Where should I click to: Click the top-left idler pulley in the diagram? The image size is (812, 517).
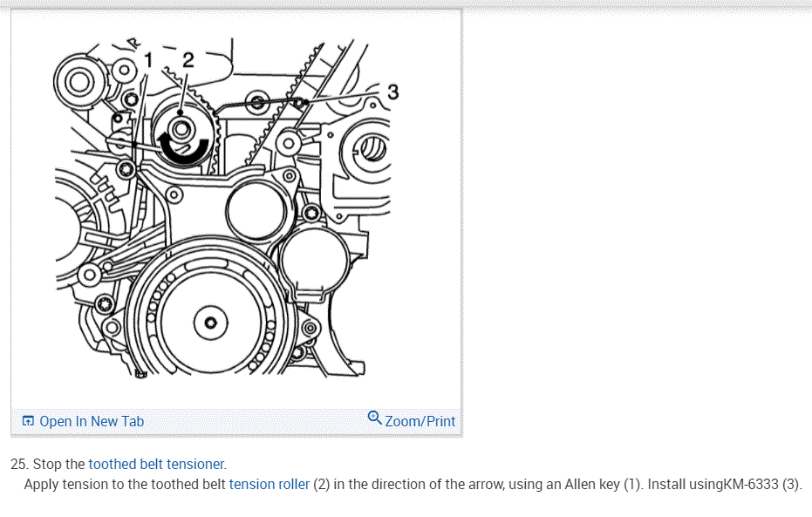[x=79, y=83]
